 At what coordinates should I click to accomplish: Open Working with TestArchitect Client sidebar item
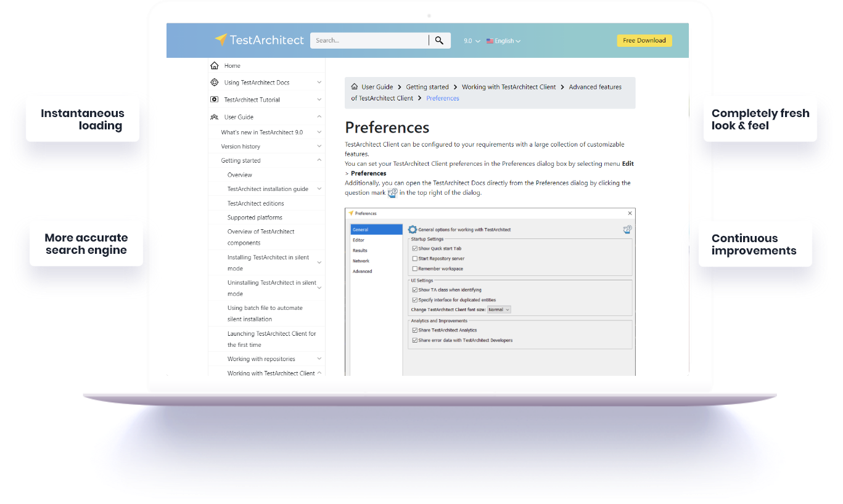click(271, 373)
